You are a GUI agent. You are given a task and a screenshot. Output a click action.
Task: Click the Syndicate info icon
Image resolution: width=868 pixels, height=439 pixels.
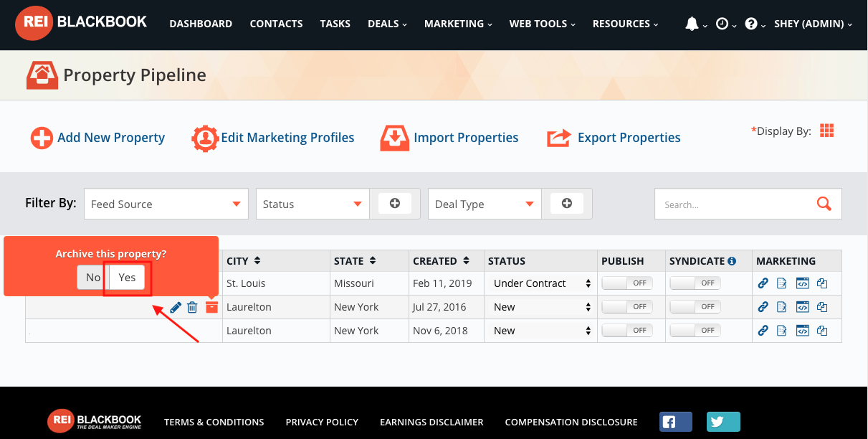[732, 261]
